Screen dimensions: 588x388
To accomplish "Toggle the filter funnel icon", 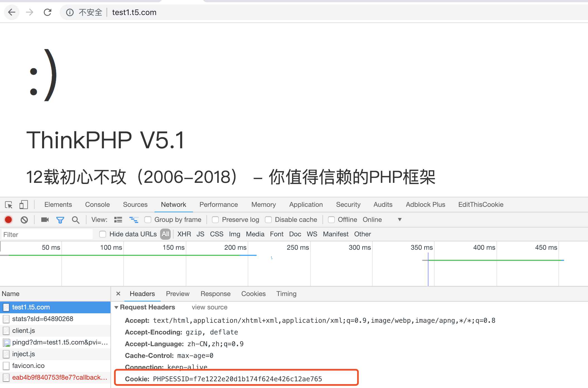I will coord(60,220).
